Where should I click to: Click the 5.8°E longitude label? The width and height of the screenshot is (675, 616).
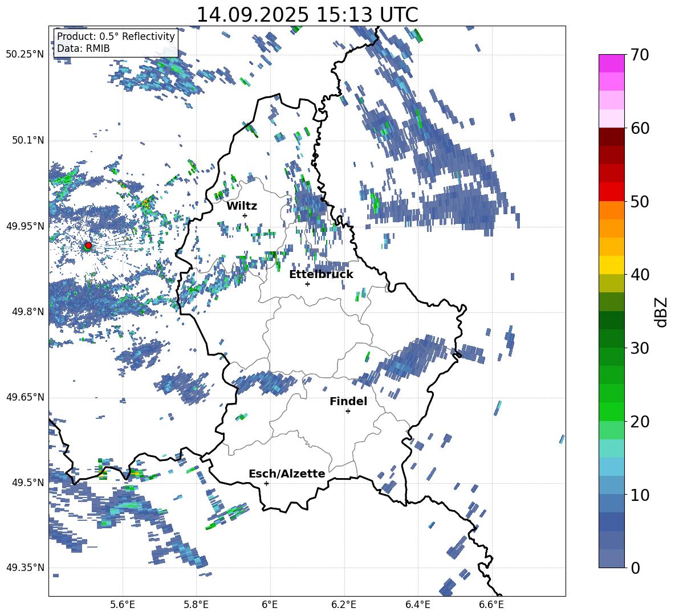tap(196, 605)
